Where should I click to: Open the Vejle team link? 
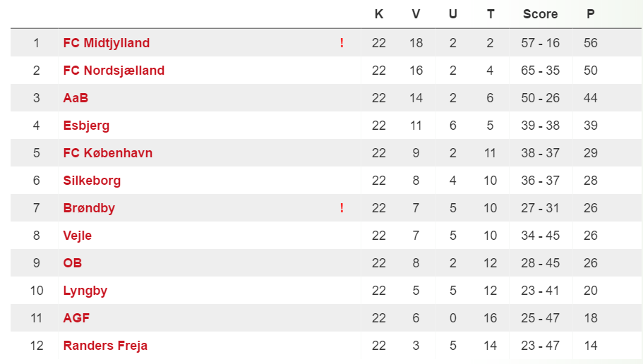77,236
